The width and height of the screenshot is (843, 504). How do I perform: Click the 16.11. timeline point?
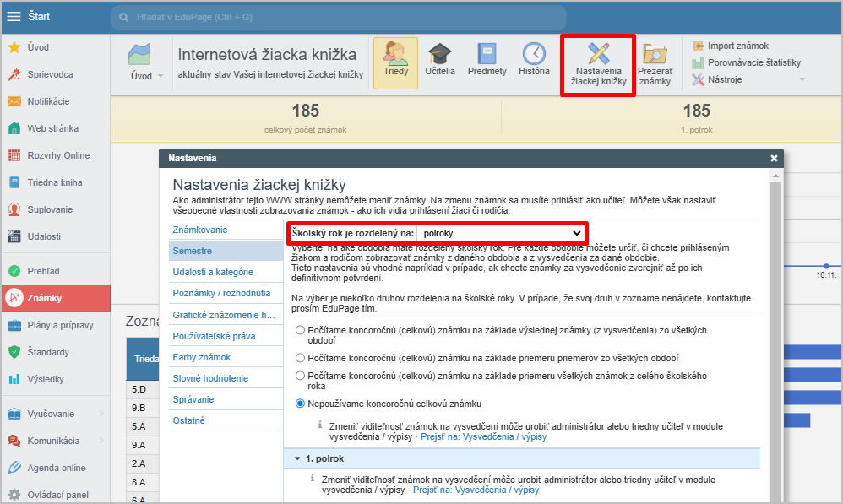pyautogui.click(x=826, y=267)
